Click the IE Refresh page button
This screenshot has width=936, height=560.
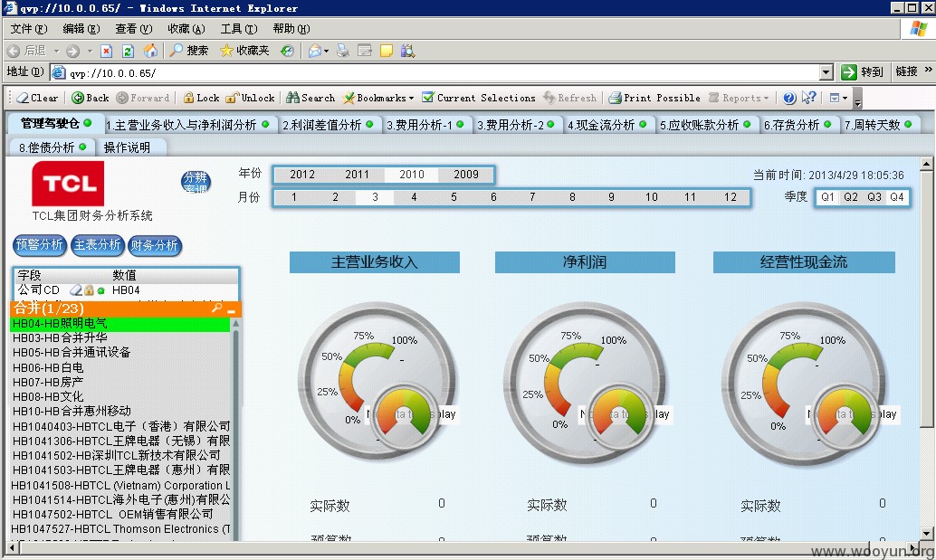point(128,51)
